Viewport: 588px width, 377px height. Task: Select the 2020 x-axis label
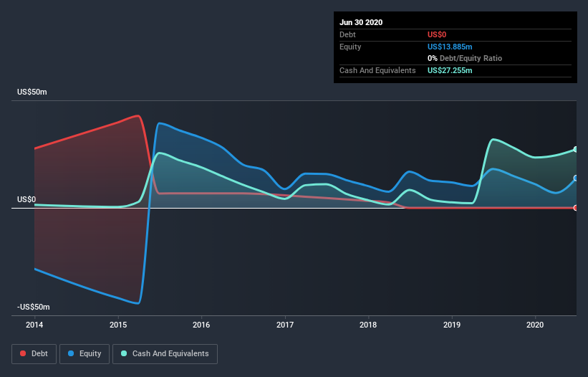coord(535,325)
